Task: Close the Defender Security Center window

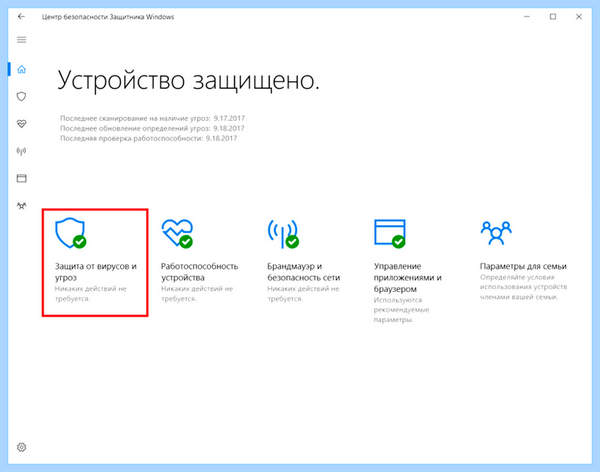Action: click(x=579, y=17)
